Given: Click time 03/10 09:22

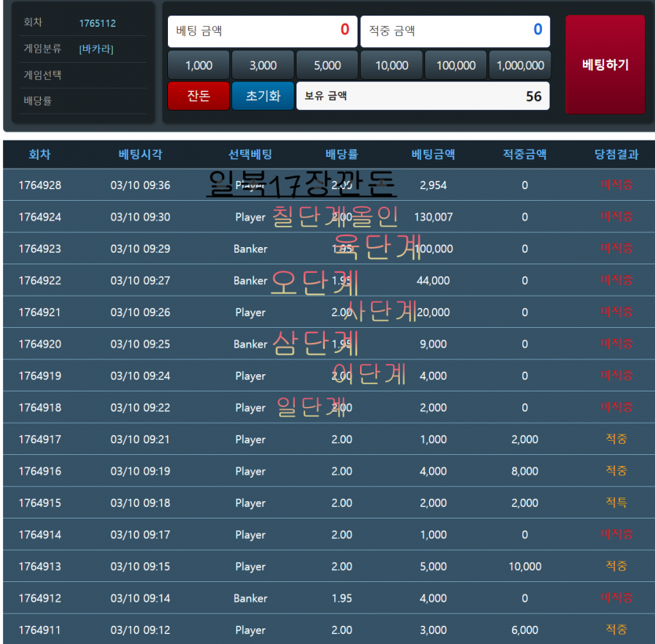Looking at the screenshot, I should point(140,407).
